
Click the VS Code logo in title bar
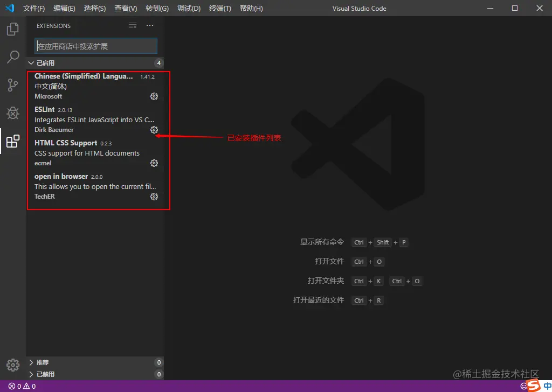[x=10, y=8]
